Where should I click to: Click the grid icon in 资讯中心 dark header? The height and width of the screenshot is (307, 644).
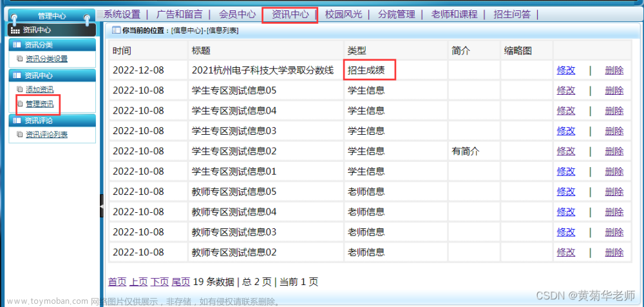[15, 30]
